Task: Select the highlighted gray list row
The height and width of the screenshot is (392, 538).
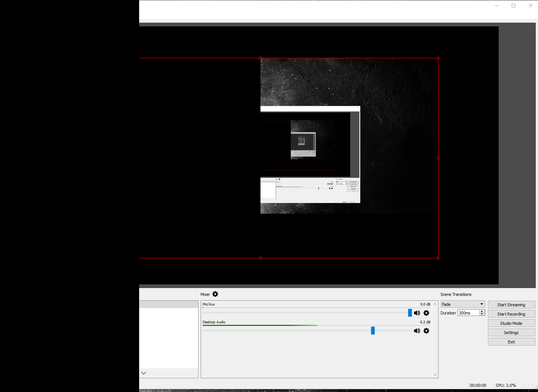Action: pos(169,304)
